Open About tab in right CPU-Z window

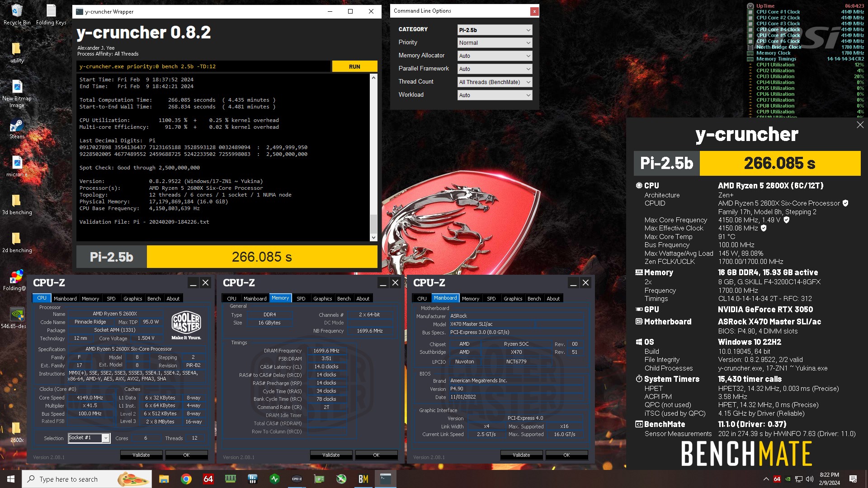[553, 299]
